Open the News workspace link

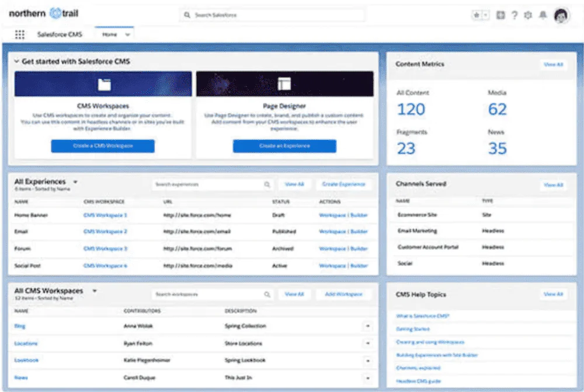pyautogui.click(x=21, y=377)
